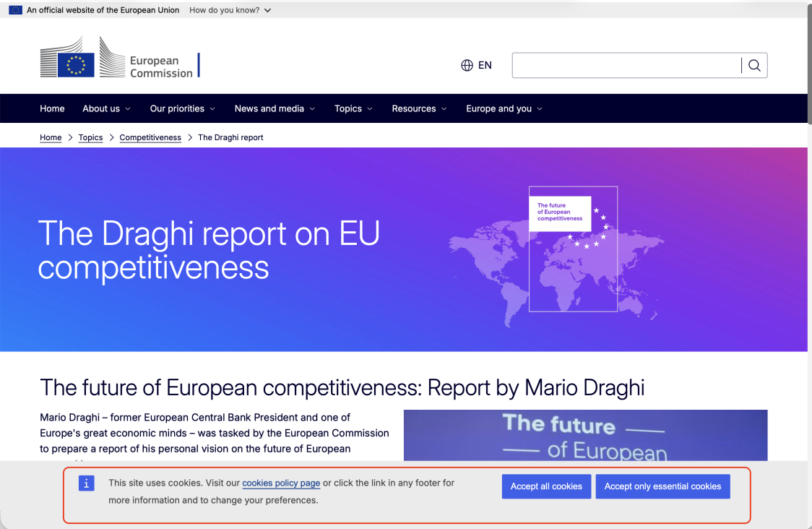Click the Topics breadcrumb link
The image size is (812, 529).
coord(90,137)
